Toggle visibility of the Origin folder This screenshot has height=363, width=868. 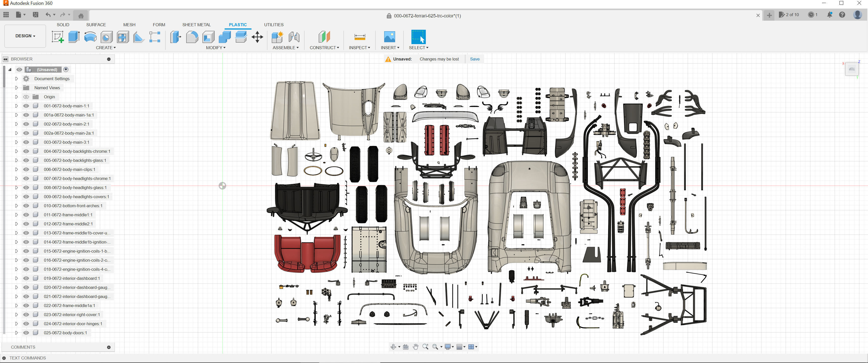[x=26, y=97]
